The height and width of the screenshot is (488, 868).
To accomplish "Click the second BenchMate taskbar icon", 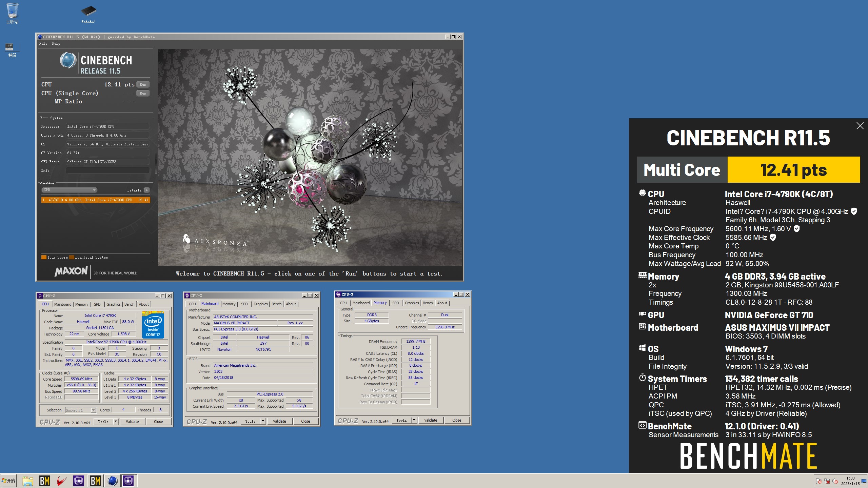I will [x=96, y=481].
